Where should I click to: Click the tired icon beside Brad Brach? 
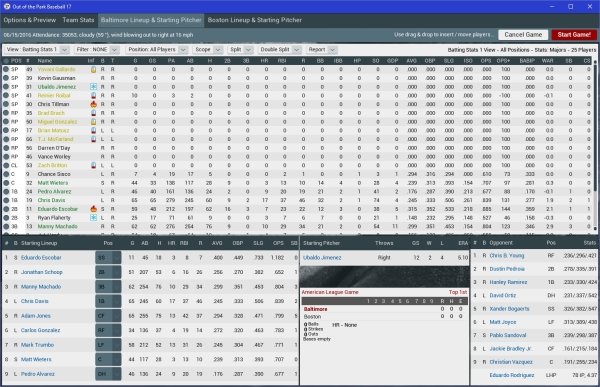pos(93,113)
